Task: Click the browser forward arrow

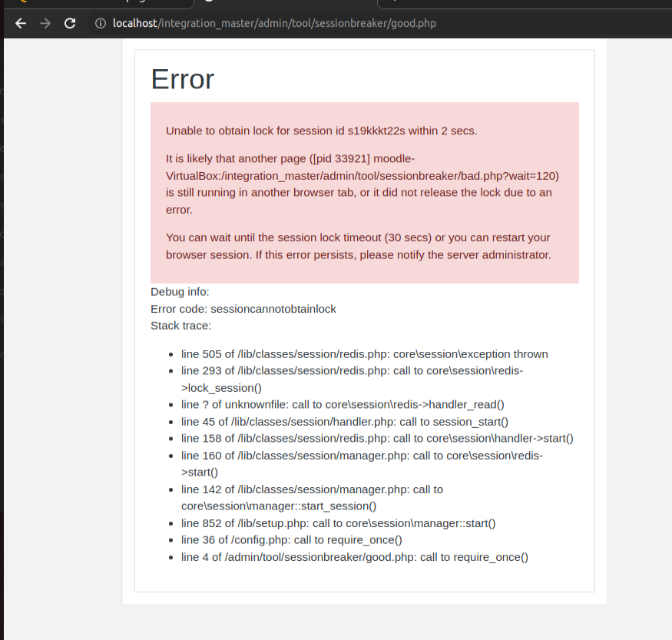Action: point(45,23)
